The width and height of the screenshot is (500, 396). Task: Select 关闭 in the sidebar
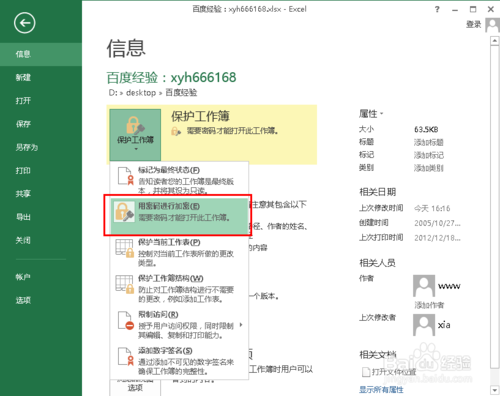[x=41, y=240]
